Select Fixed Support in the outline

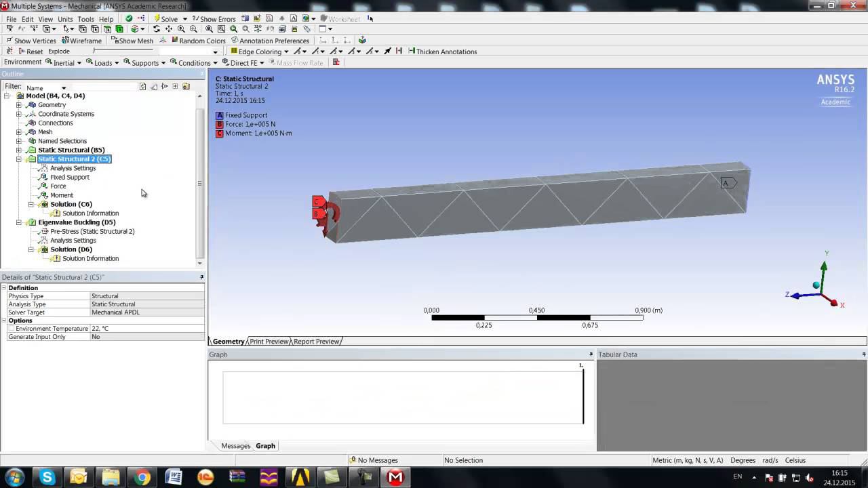[x=69, y=177]
